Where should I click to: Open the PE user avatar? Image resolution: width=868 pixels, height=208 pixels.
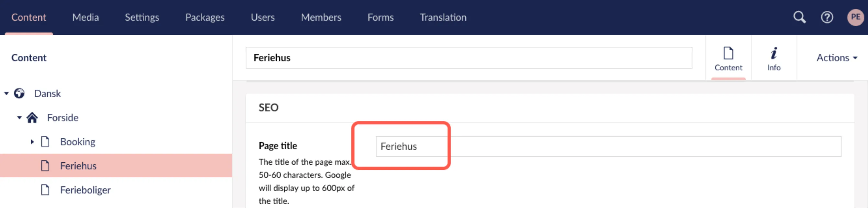pyautogui.click(x=855, y=17)
